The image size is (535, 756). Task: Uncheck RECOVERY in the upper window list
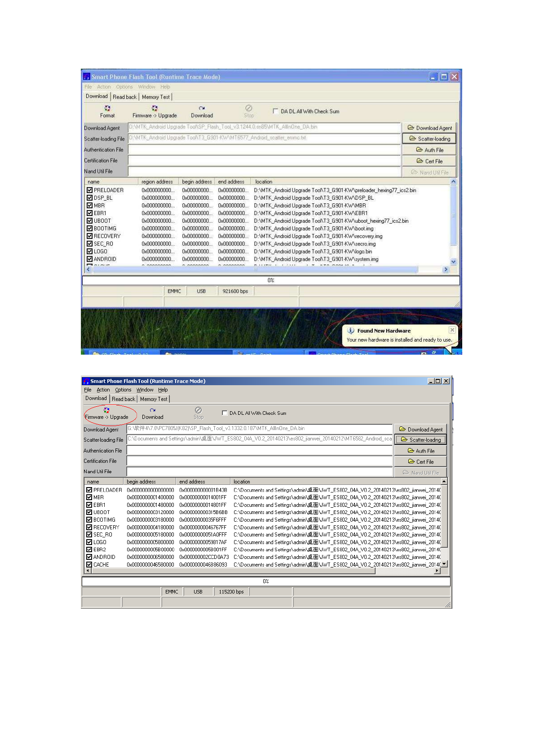89,236
